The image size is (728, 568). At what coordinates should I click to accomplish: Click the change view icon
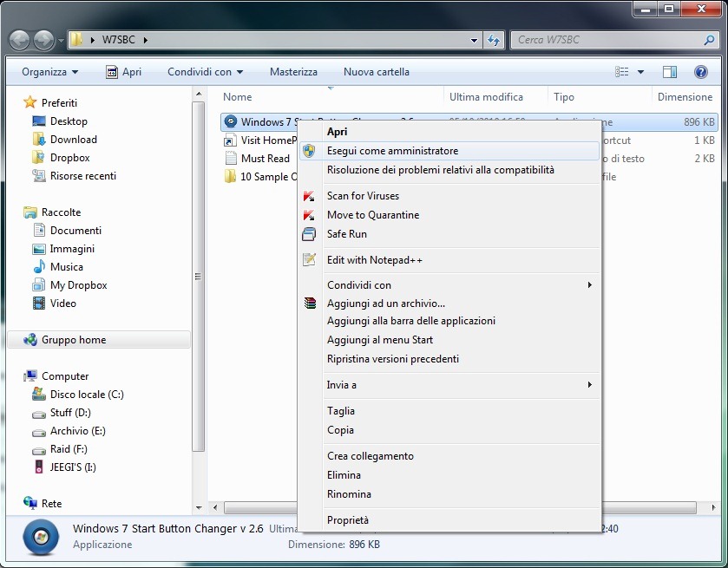coord(621,72)
